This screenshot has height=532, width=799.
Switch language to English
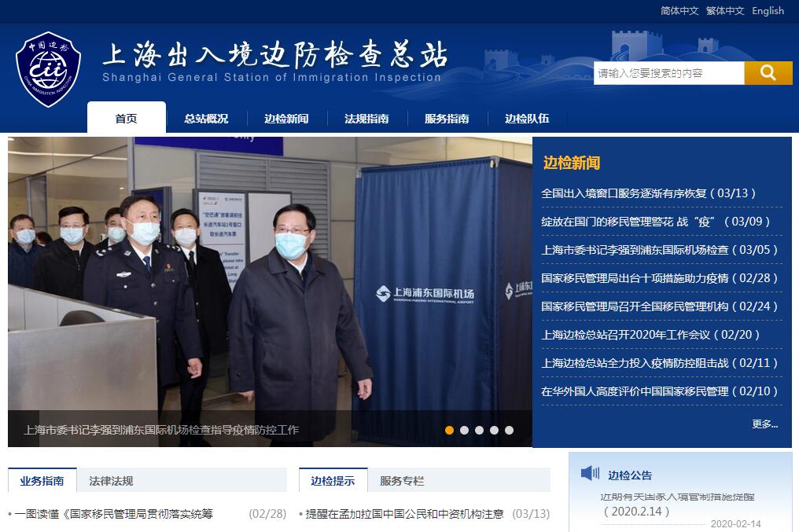768,11
